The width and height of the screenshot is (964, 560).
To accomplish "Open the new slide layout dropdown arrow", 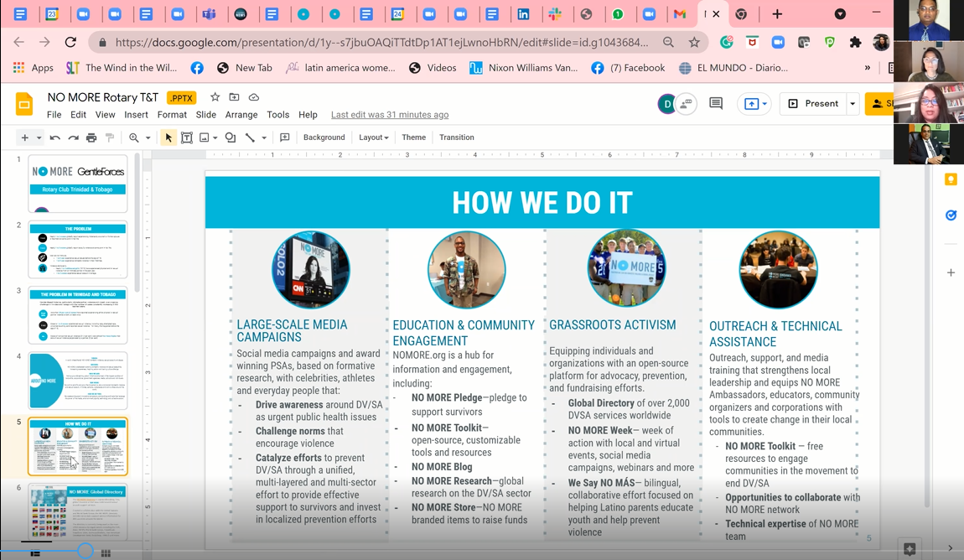I will 39,137.
